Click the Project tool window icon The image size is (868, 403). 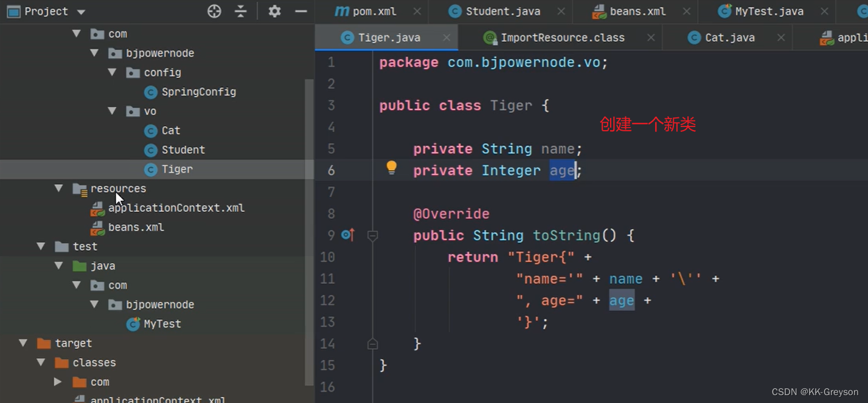coord(13,11)
